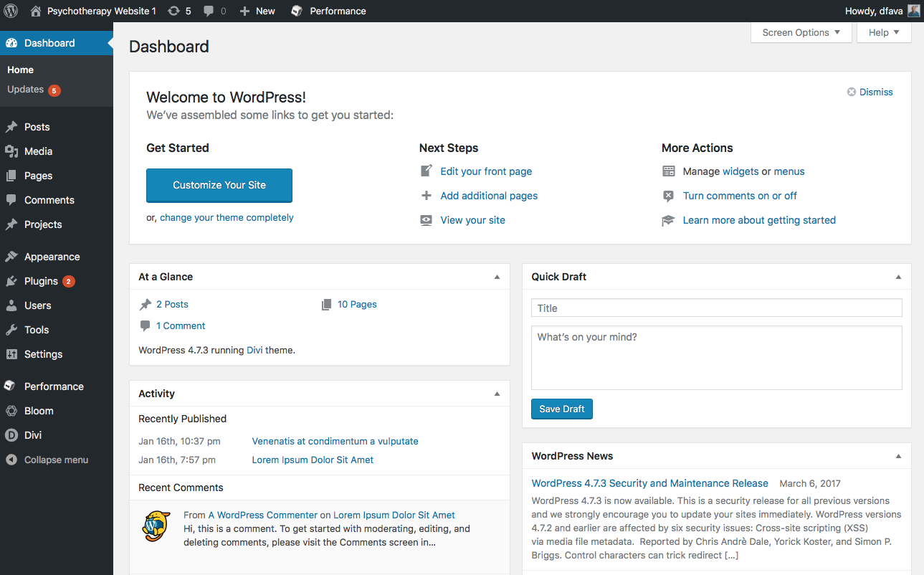Open the 1 Comment link
Screen dimensions: 924x575
pos(181,325)
